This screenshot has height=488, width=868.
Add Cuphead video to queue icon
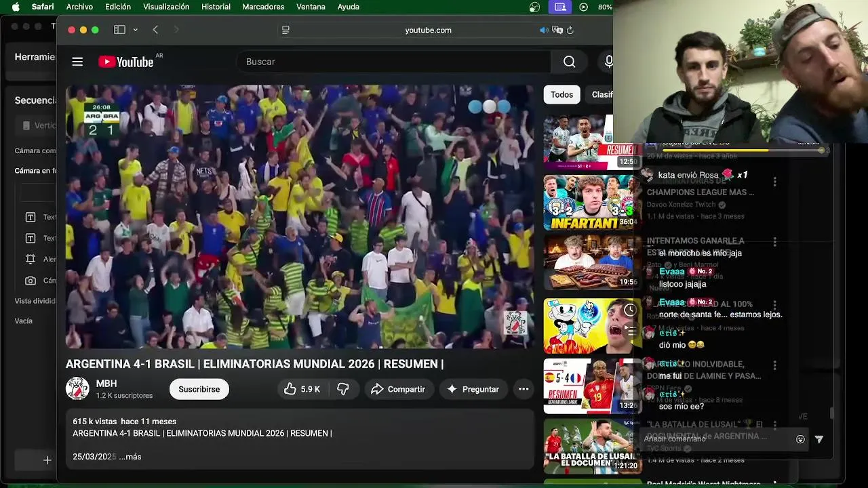tap(630, 331)
